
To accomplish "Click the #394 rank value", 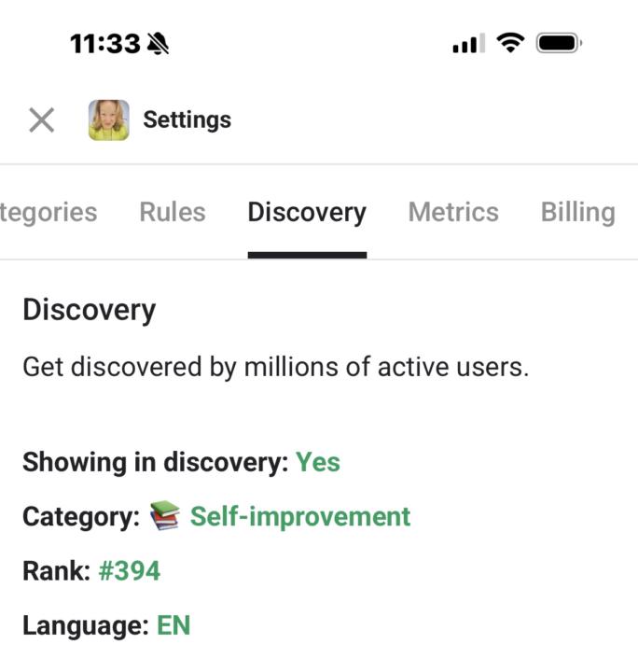I will coord(130,570).
